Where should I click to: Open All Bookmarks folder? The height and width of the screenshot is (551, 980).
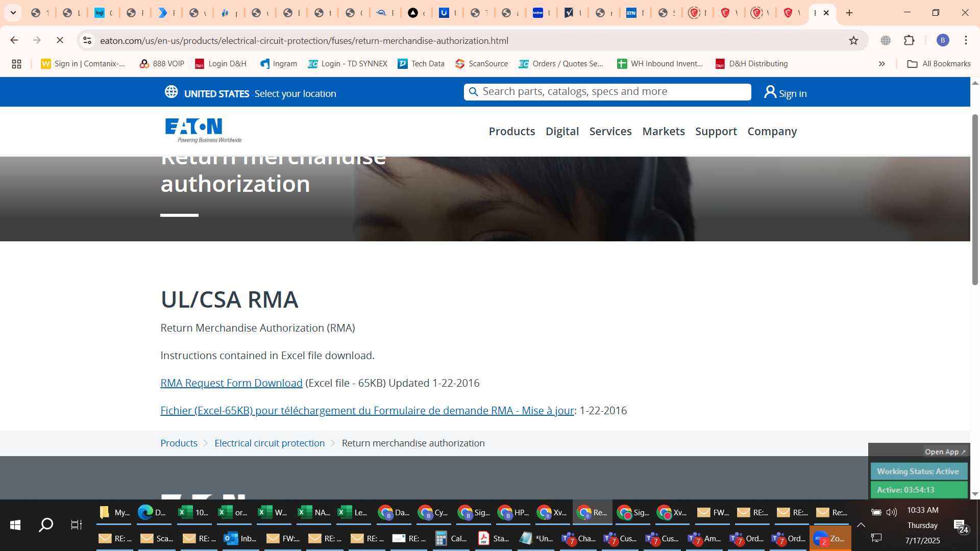pyautogui.click(x=939, y=64)
